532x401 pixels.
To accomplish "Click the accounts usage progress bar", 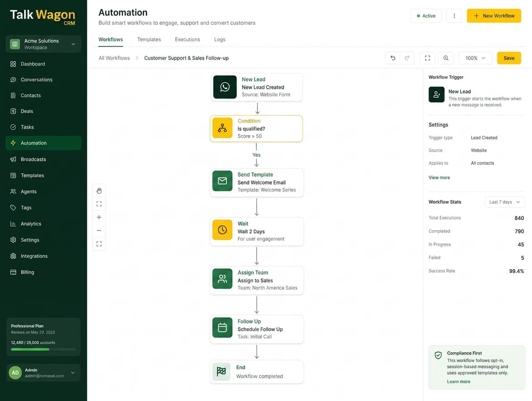I will [43, 350].
